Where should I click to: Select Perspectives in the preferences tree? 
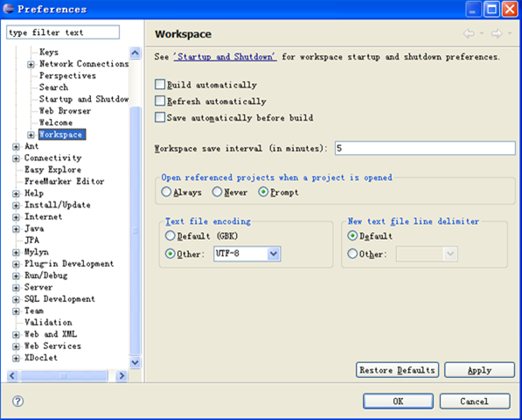67,75
